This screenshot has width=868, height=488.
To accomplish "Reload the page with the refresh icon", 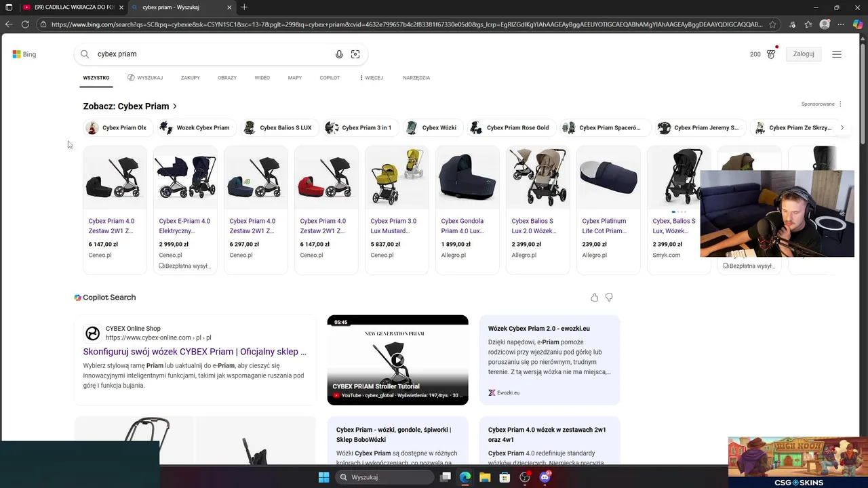I will [x=25, y=24].
